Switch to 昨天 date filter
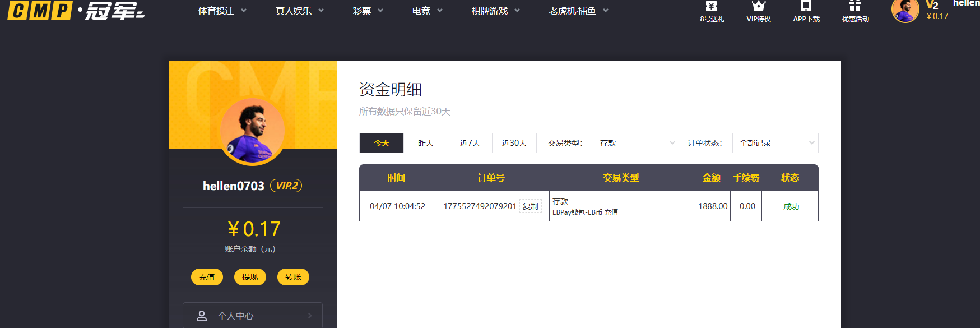 pos(426,143)
